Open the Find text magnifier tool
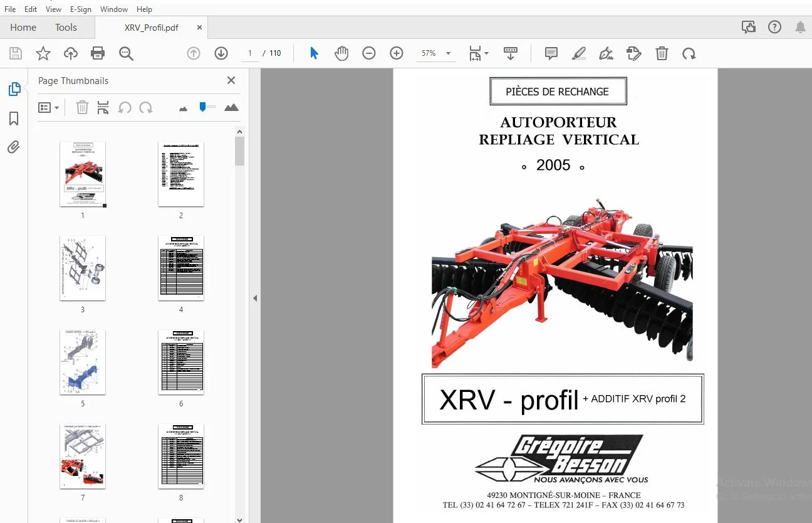The height and width of the screenshot is (523, 812). click(x=126, y=53)
